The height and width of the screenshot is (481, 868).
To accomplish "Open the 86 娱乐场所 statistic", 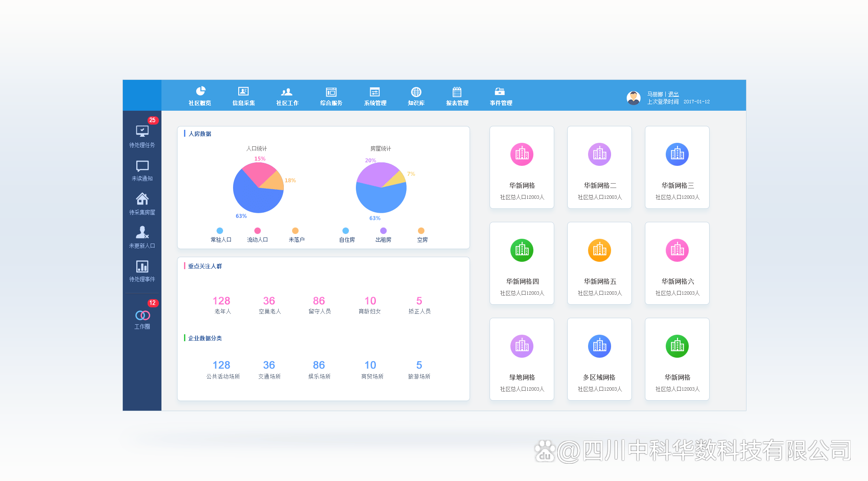I will tap(319, 370).
